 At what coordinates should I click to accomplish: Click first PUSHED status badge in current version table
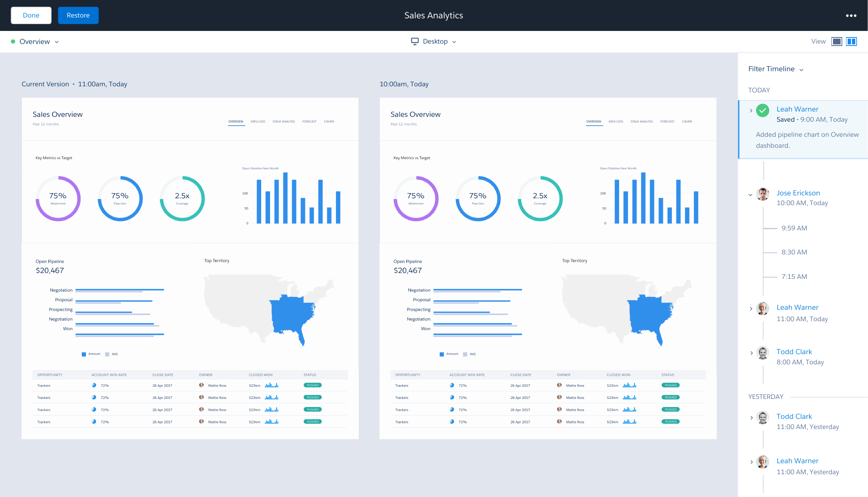point(313,385)
